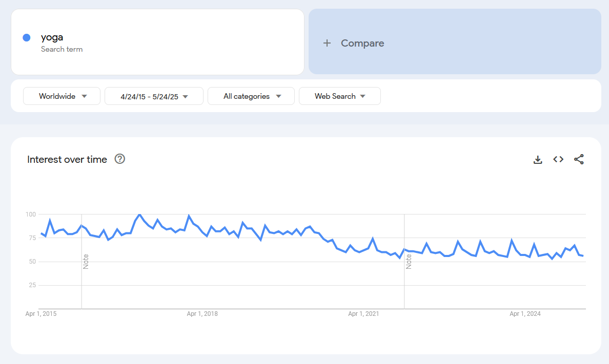The height and width of the screenshot is (364, 609).
Task: Click the plus icon beside Compare
Action: tap(327, 44)
